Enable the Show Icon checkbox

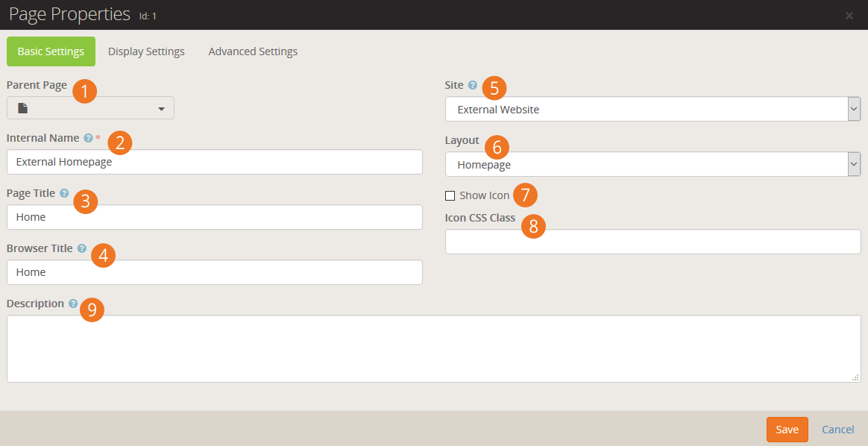pos(450,195)
